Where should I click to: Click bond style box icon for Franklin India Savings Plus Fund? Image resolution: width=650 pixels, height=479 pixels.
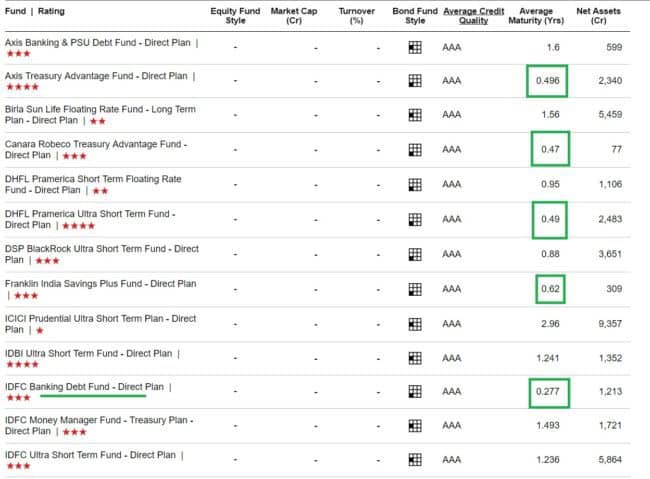tap(415, 289)
